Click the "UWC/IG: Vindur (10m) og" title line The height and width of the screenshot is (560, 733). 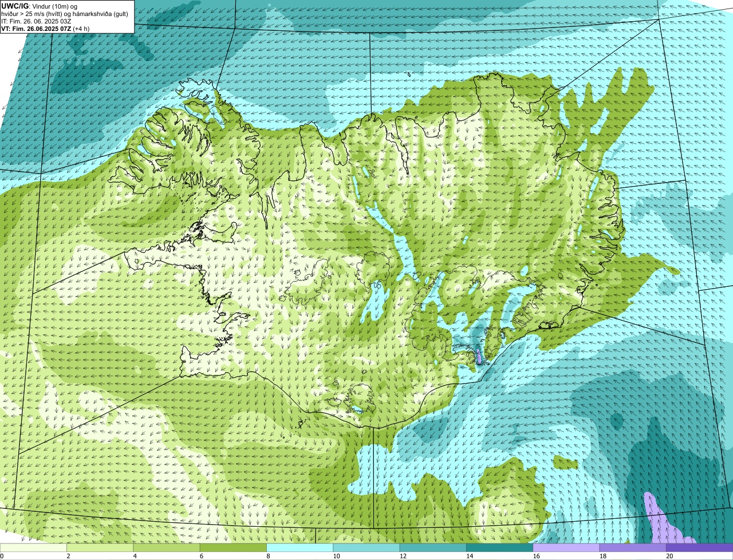point(40,6)
